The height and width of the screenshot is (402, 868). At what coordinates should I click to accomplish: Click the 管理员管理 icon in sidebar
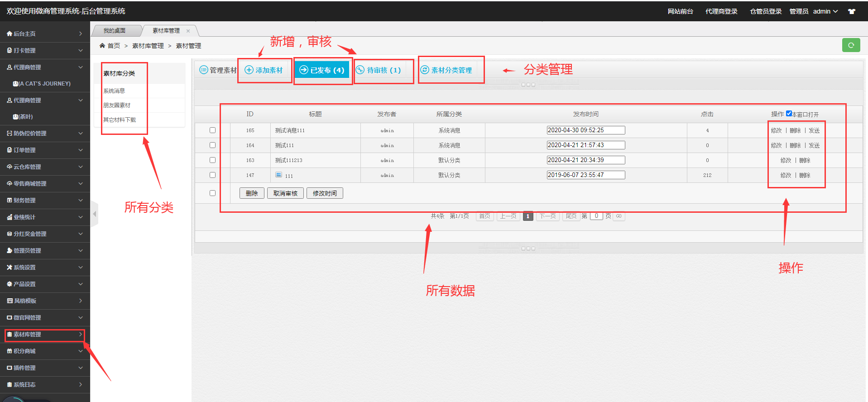(x=10, y=250)
